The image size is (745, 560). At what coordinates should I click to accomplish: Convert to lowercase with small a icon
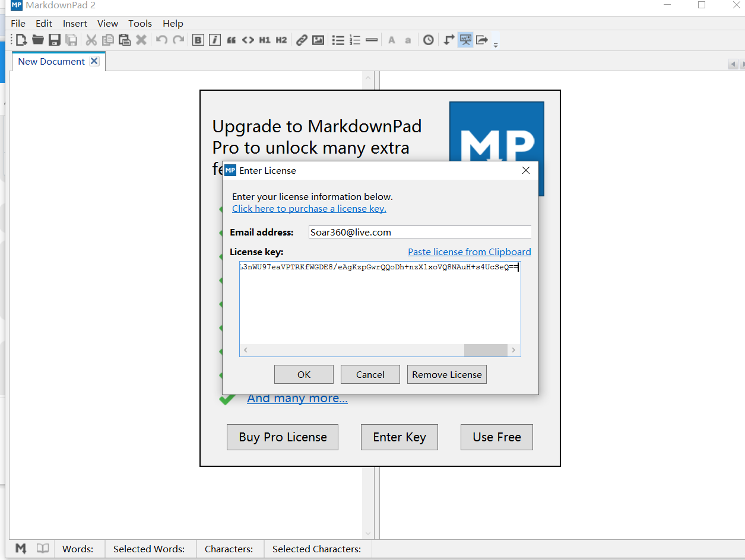(x=408, y=40)
